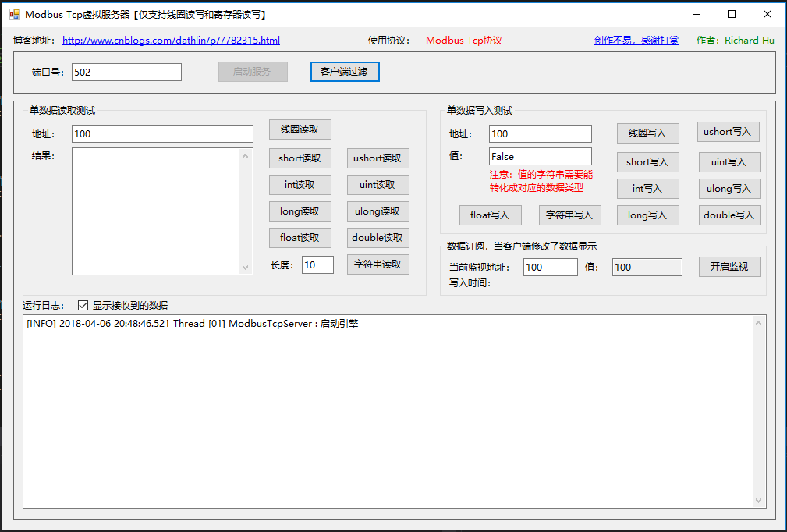
Task: Click the int读取 button
Action: 300,185
